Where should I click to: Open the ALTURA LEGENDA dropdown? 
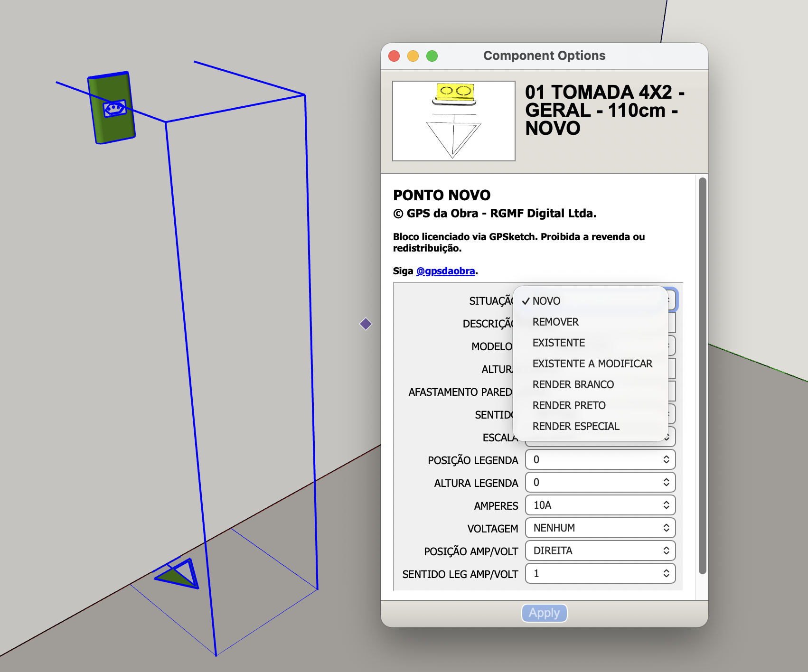click(600, 482)
